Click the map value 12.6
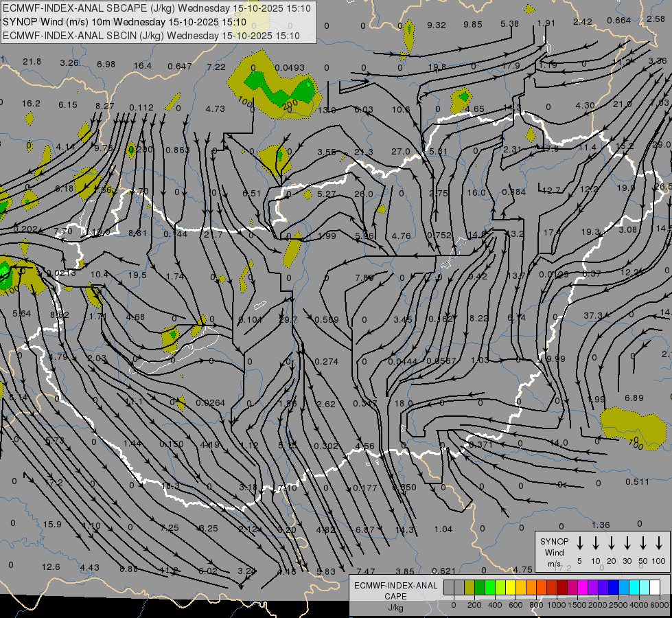 coord(51,567)
